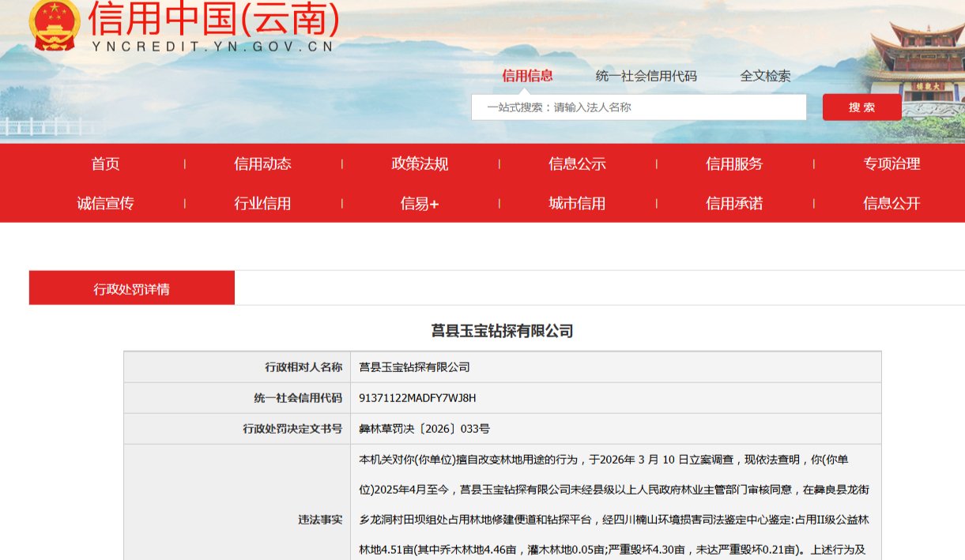Click the 行政处罚决定文书号 label cell
This screenshot has height=560, width=965.
pyautogui.click(x=237, y=429)
